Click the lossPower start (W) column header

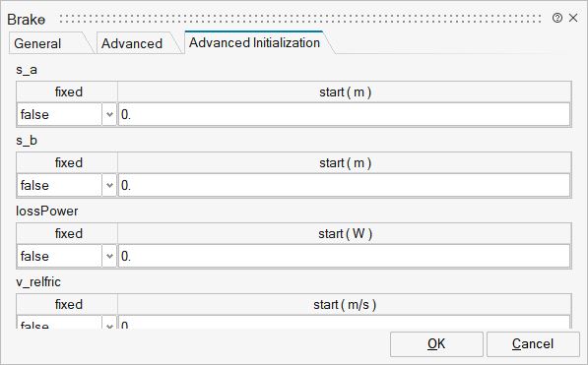(345, 234)
